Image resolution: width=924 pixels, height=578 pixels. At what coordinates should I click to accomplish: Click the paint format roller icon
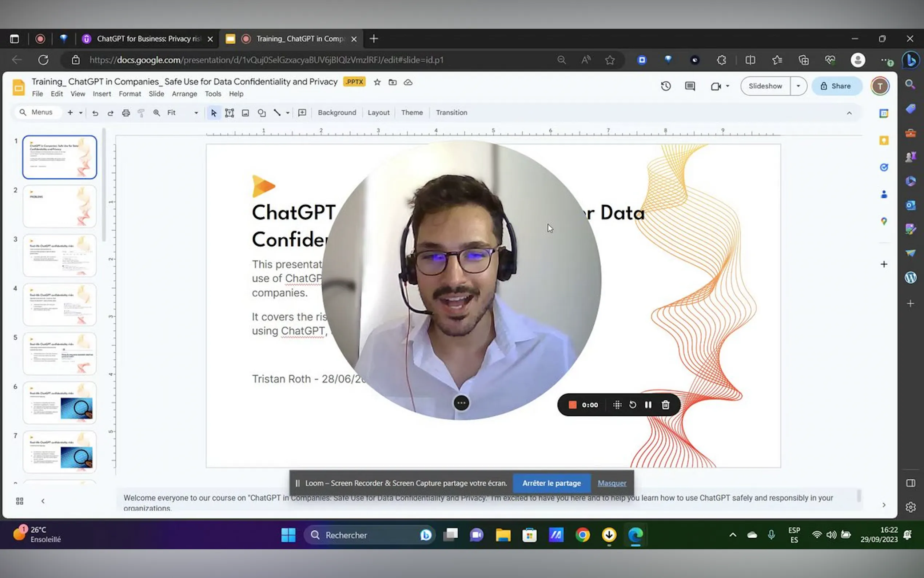[141, 113]
